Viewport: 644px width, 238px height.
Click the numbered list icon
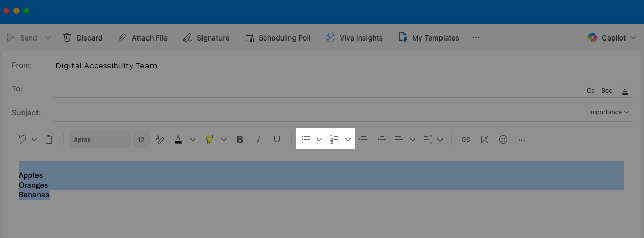click(x=334, y=140)
